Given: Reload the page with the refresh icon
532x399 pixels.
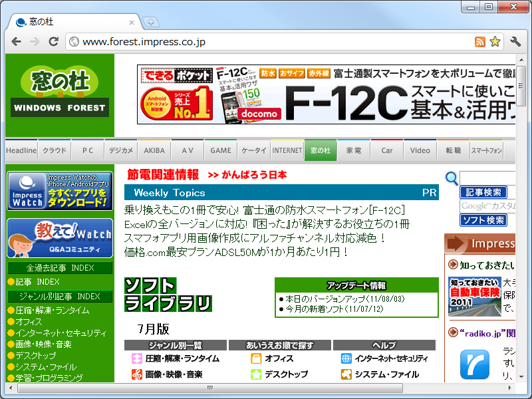Looking at the screenshot, I should (x=55, y=41).
